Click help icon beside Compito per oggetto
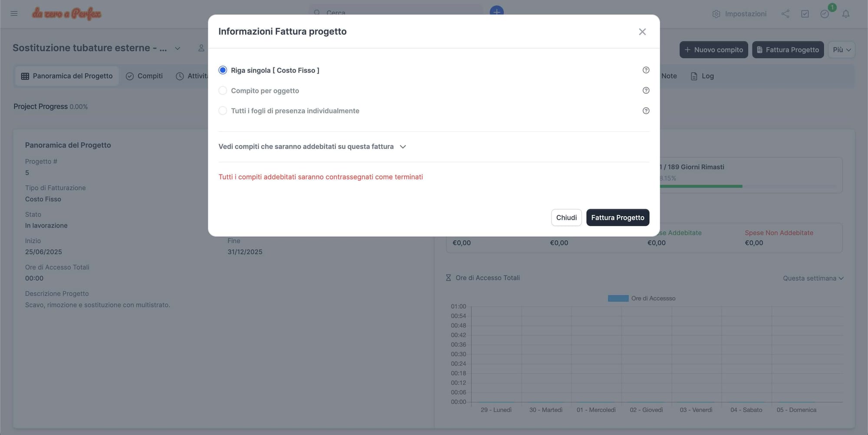The width and height of the screenshot is (868, 435). (x=646, y=90)
